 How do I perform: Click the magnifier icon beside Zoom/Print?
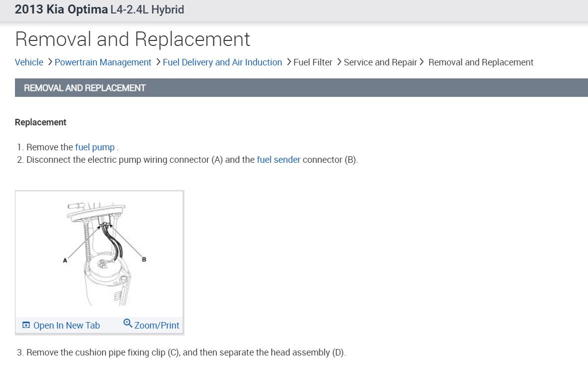click(128, 324)
